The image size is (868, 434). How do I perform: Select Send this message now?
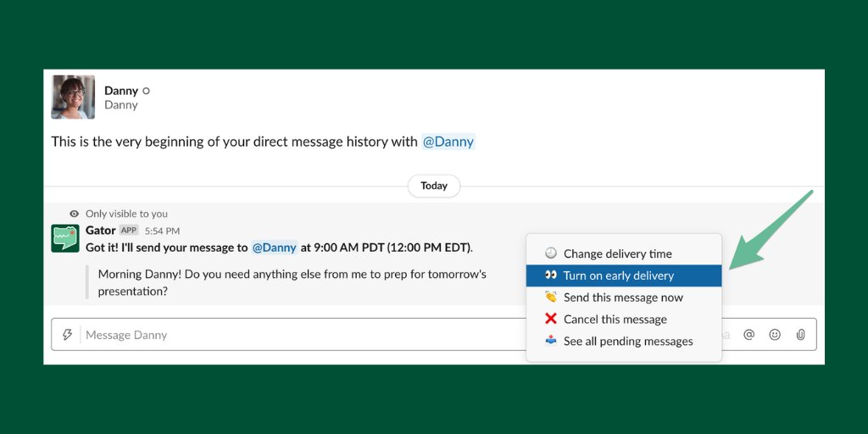click(624, 298)
